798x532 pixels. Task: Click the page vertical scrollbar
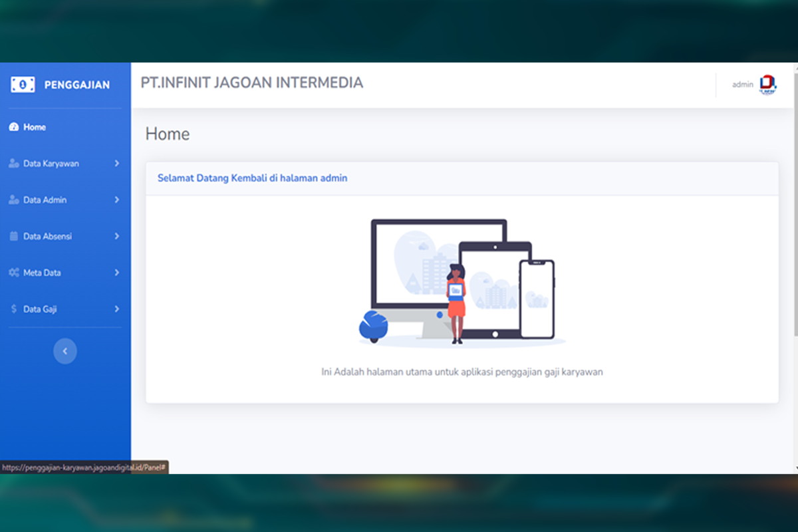pyautogui.click(x=795, y=266)
